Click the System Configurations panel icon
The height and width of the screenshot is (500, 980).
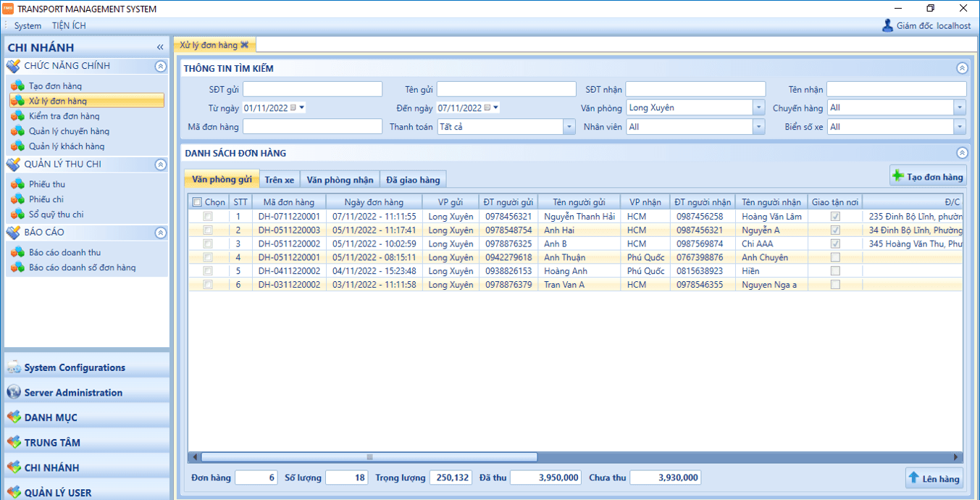[14, 367]
